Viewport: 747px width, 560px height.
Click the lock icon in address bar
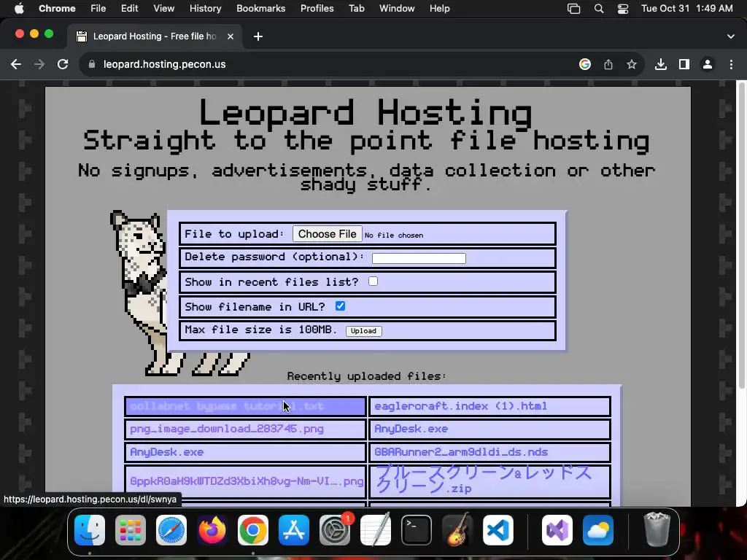92,64
